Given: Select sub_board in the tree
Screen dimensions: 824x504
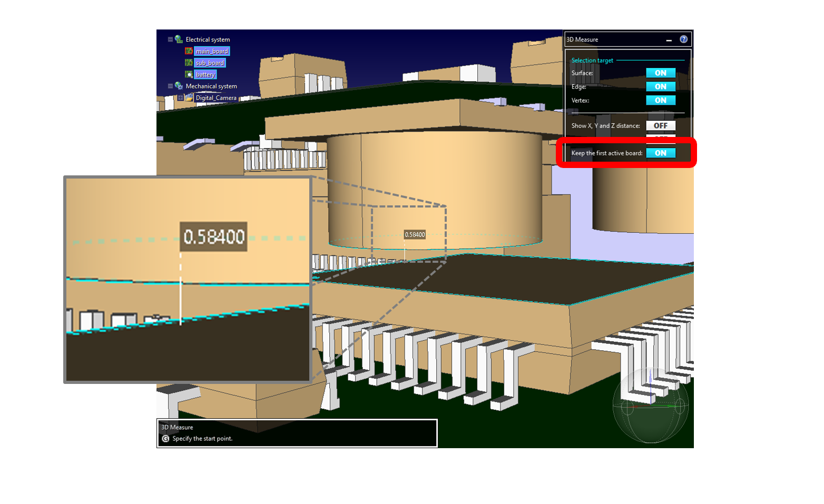Looking at the screenshot, I should (x=210, y=63).
